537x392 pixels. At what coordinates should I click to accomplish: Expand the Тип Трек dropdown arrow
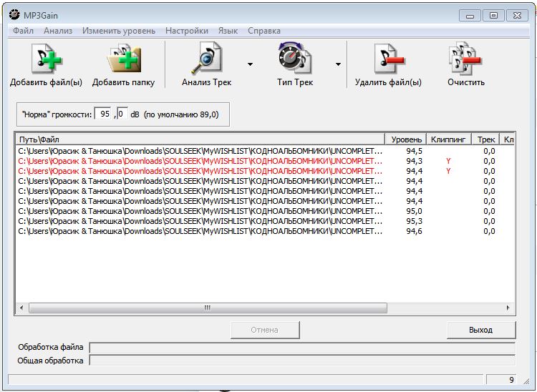tap(338, 64)
